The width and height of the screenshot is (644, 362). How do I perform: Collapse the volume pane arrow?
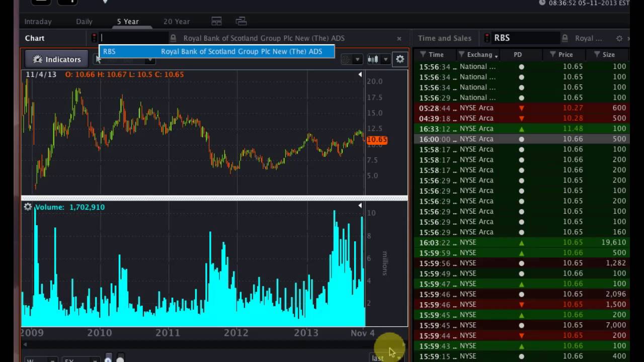(360, 206)
